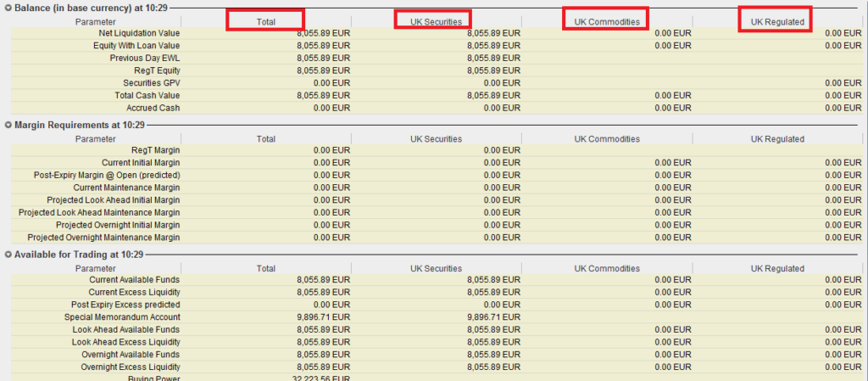Click Current Maintenance Margin UK Commodities value
868x381 pixels.
672,188
